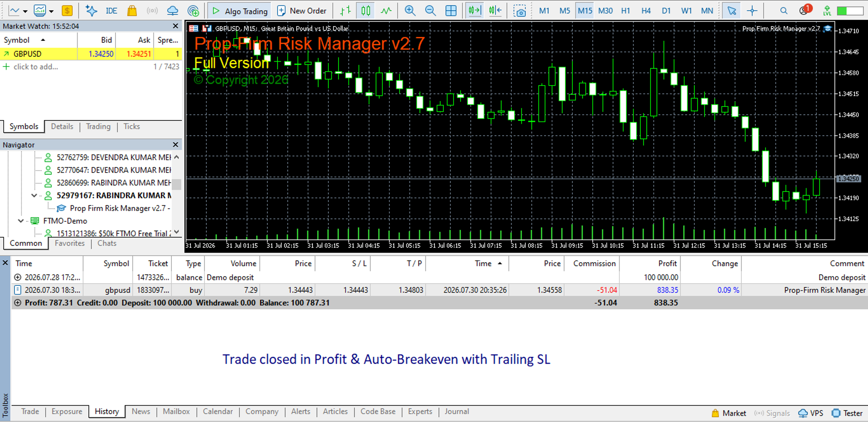Select the cursor arrow tool
This screenshot has height=422, width=868.
pos(732,11)
